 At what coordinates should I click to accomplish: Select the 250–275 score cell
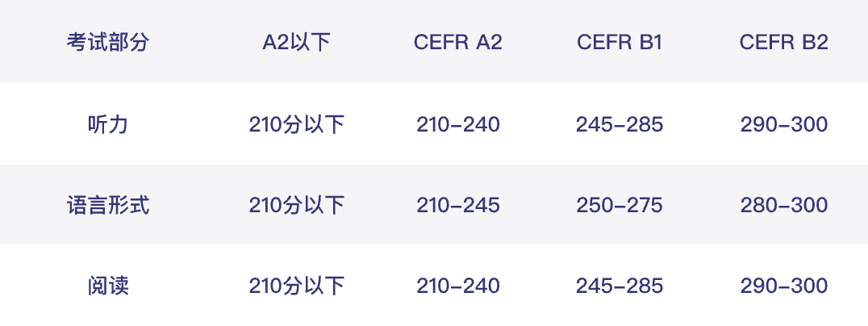click(x=620, y=205)
